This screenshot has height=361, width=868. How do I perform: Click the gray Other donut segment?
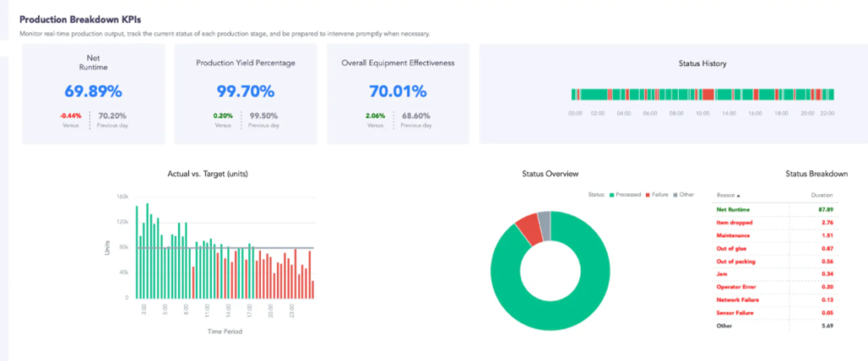[545, 226]
